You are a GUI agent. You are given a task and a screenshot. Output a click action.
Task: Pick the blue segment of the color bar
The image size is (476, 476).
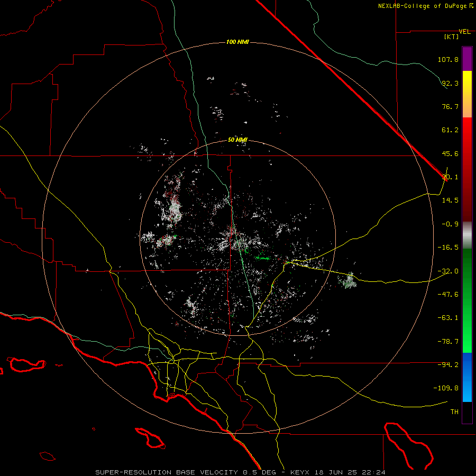467,377
